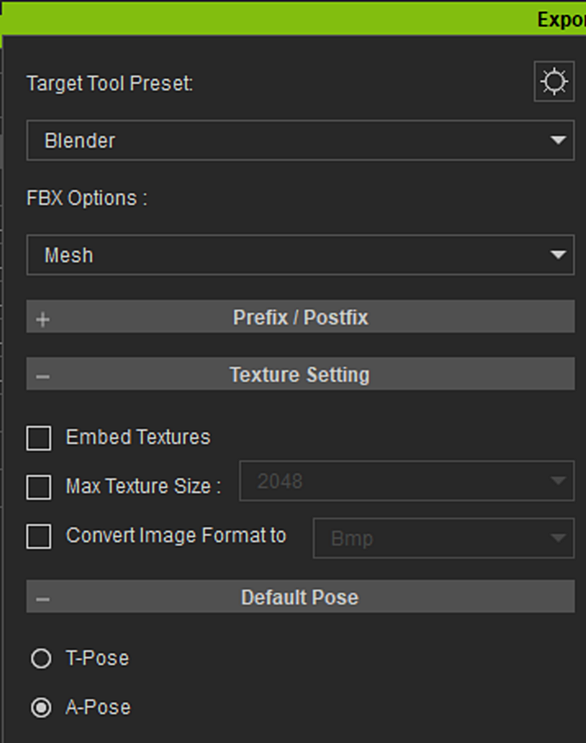Click the minus icon beside Default Pose

click(x=43, y=599)
